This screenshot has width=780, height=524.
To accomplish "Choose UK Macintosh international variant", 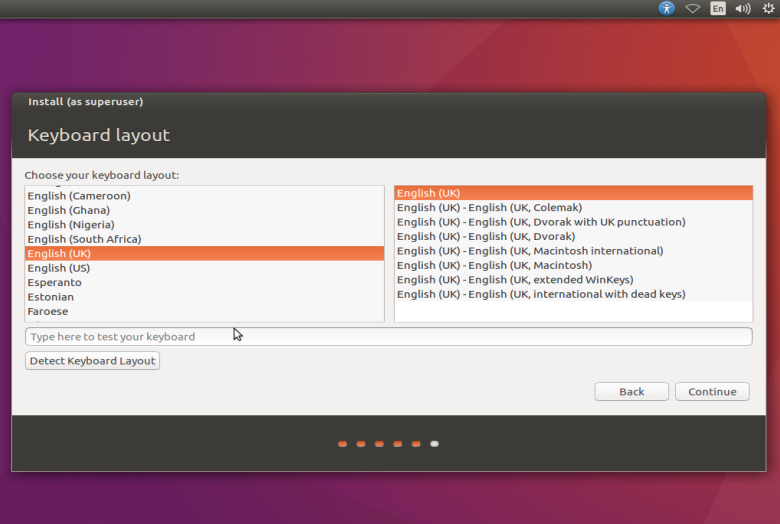I will coord(574,251).
